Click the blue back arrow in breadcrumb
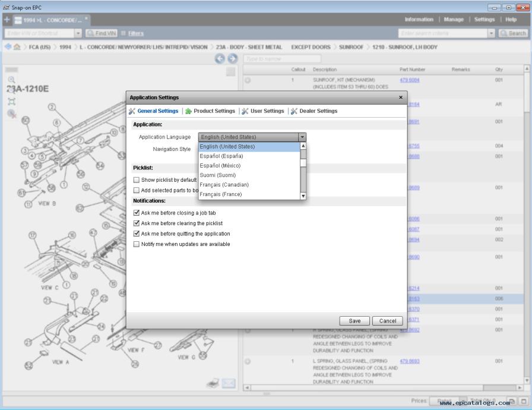This screenshot has height=410, width=532. click(8, 47)
